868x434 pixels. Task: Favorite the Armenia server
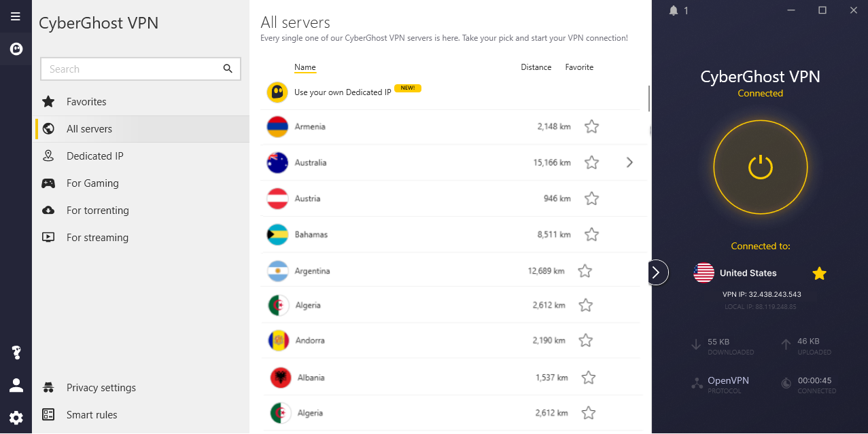coord(591,126)
